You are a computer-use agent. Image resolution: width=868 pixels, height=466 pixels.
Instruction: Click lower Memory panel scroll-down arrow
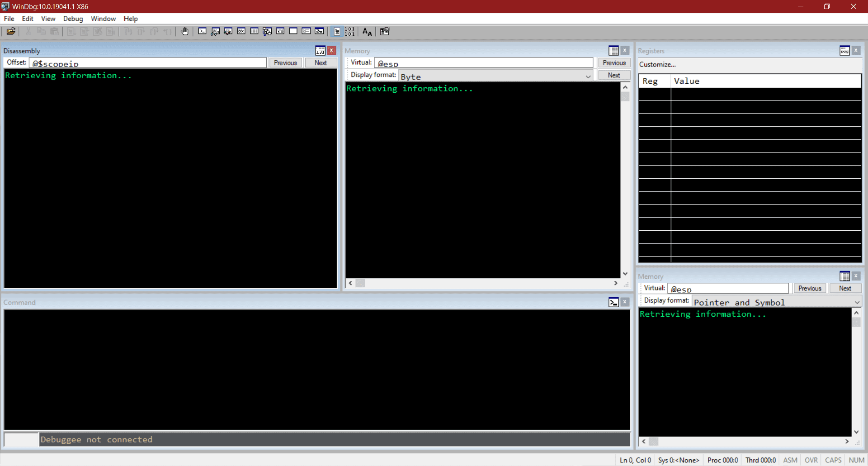click(x=856, y=432)
